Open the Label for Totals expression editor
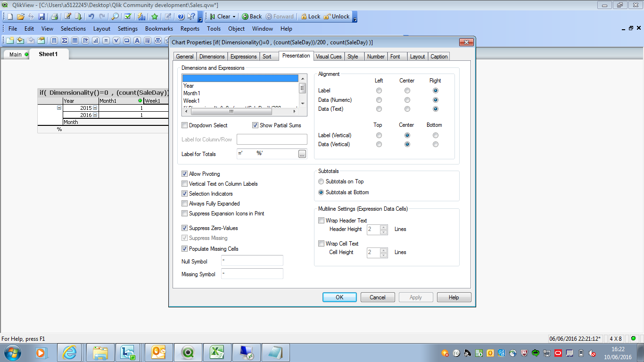Screen dimensions: 644x362 302,154
